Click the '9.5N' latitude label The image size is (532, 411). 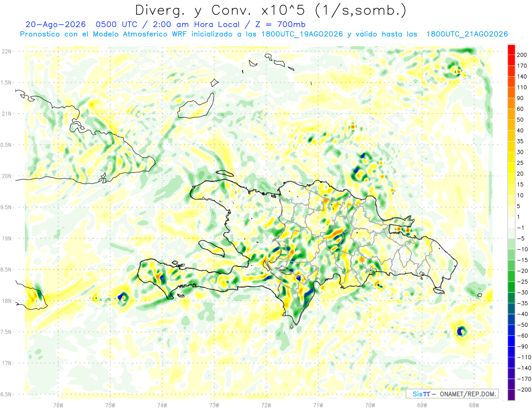click(6, 207)
